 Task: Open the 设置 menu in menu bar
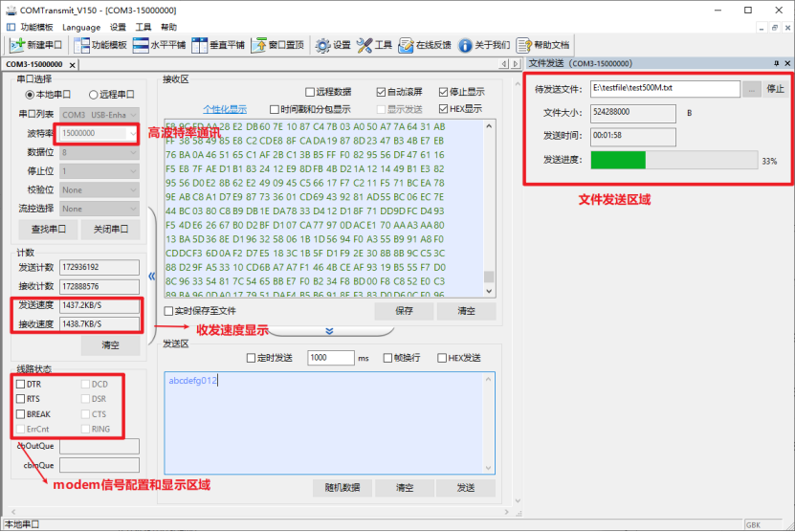[x=118, y=27]
